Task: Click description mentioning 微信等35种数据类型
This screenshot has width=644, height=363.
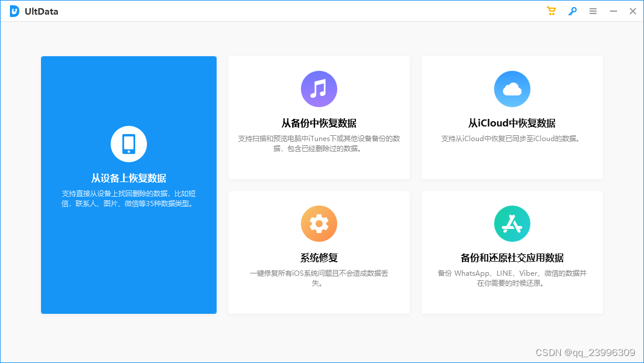Action: 129,198
